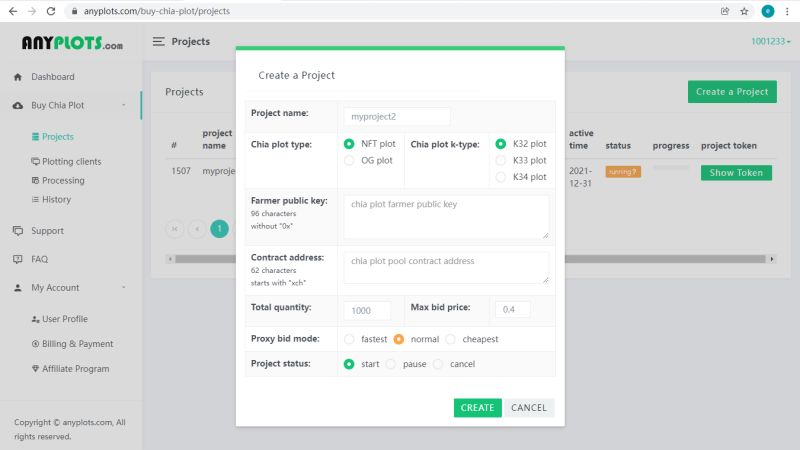Click the scrollbar right arrow
800x450 pixels.
point(772,259)
